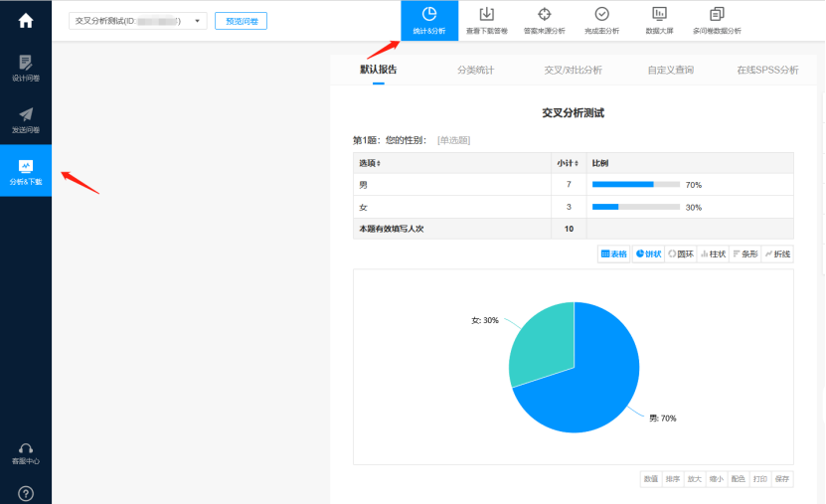This screenshot has height=504, width=826.
Task: Click the 打印 chart button
Action: pos(760,479)
